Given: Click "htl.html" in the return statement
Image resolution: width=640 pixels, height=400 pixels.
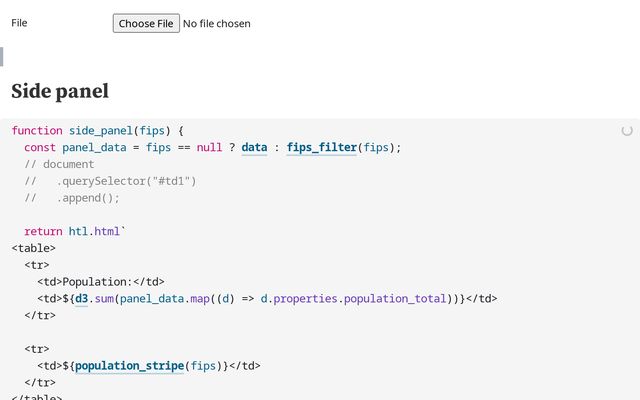Looking at the screenshot, I should (x=94, y=231).
